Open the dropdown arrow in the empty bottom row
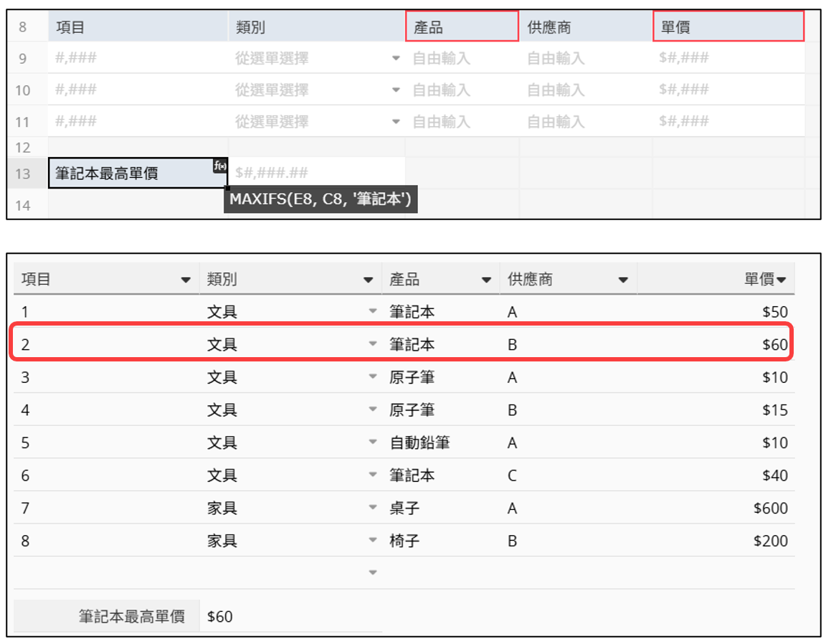The image size is (831, 644). [x=372, y=572]
